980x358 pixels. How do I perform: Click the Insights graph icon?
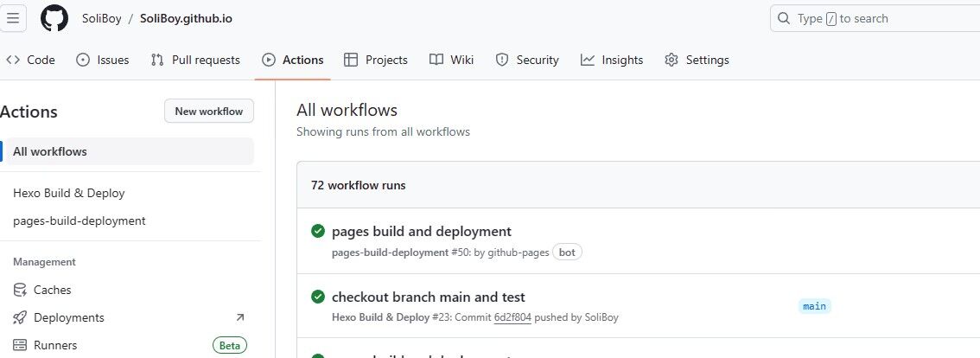[x=588, y=60]
